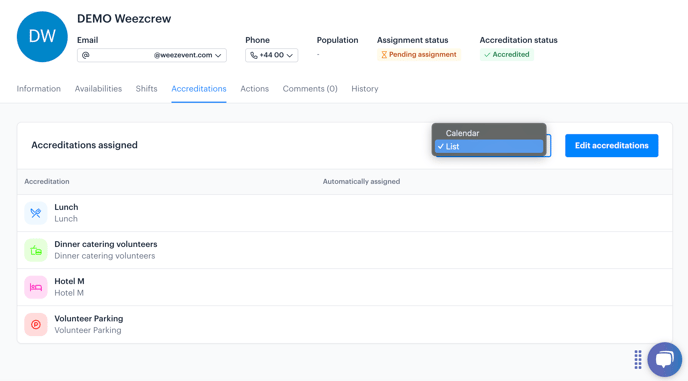Select the Accreditations tab
This screenshot has height=381, width=688.
199,89
